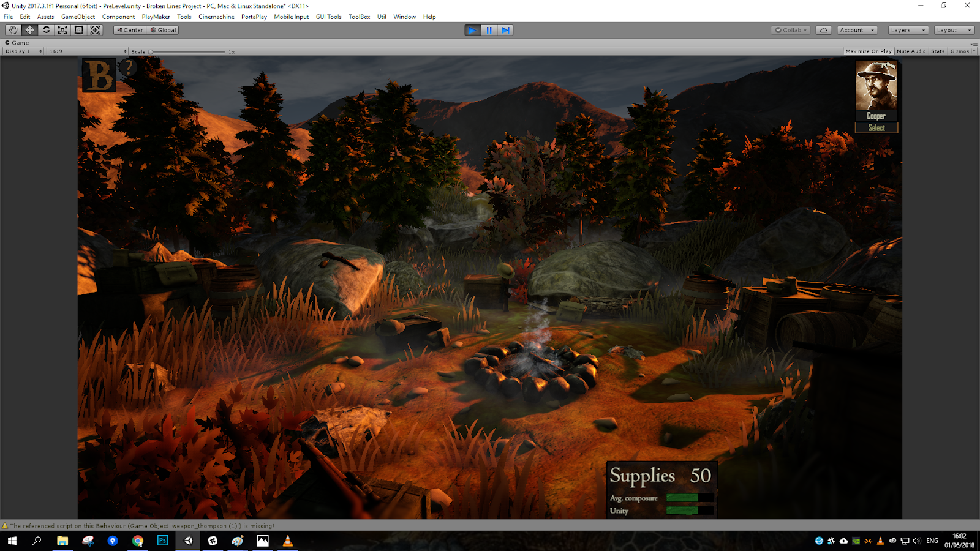
Task: Open File Explorer from taskbar
Action: [x=62, y=541]
